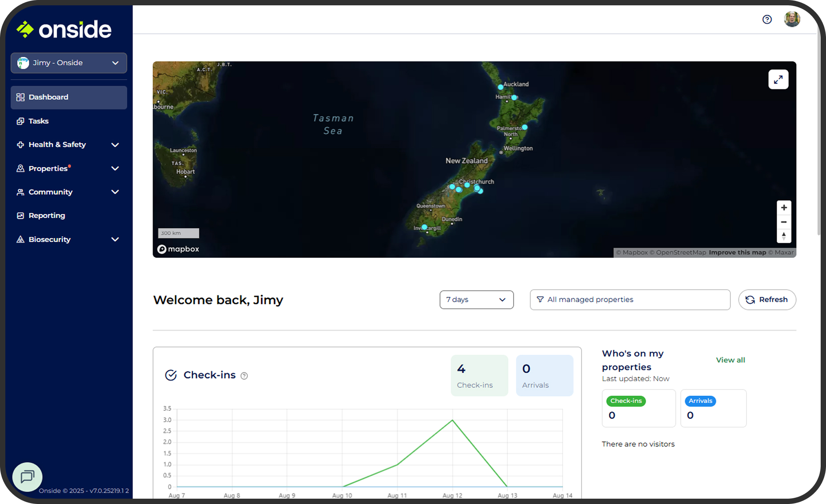The height and width of the screenshot is (504, 826).
Task: Open the Reporting section via its icon
Action: tap(20, 215)
